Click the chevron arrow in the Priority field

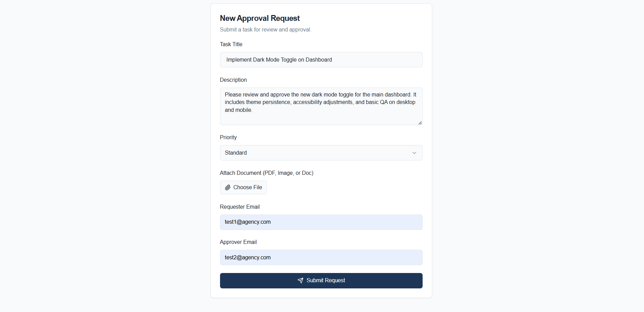[x=414, y=153]
